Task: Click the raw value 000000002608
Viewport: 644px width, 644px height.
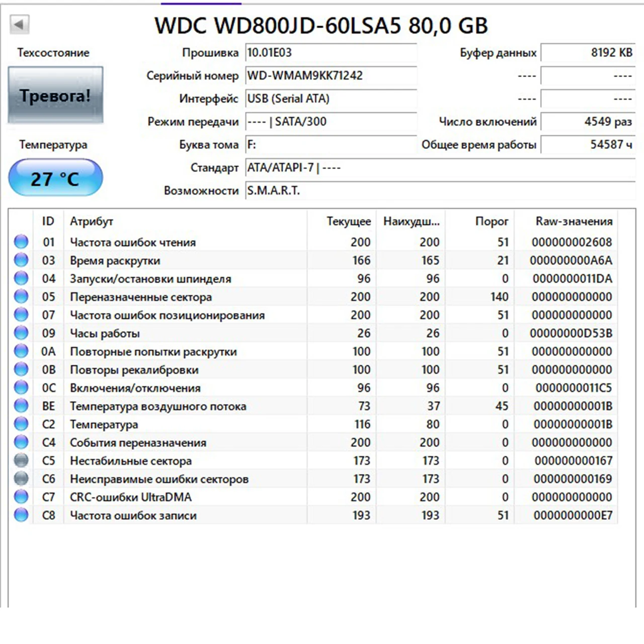Action: tap(572, 242)
